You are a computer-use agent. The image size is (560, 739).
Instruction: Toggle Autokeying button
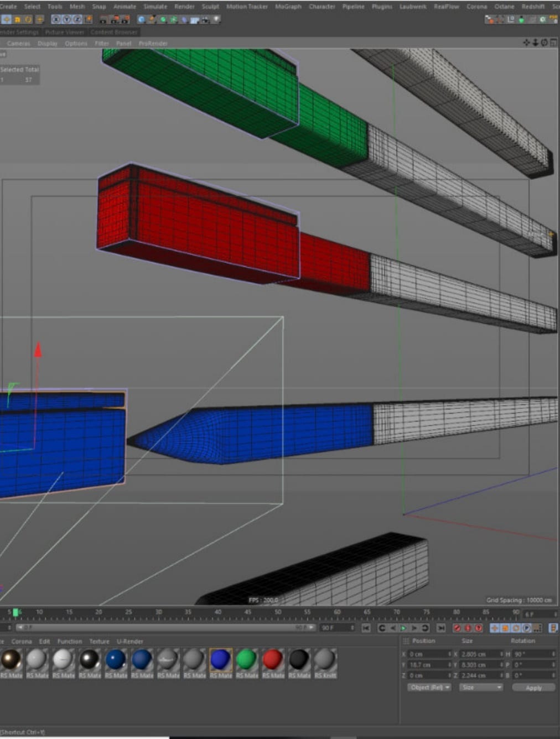(x=468, y=628)
